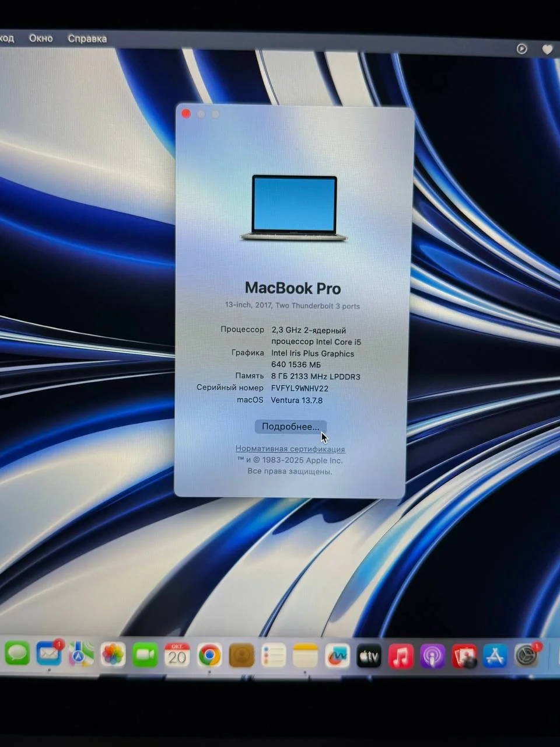Image resolution: width=560 pixels, height=747 pixels.
Task: Open Messages from the Dock
Action: (x=17, y=653)
